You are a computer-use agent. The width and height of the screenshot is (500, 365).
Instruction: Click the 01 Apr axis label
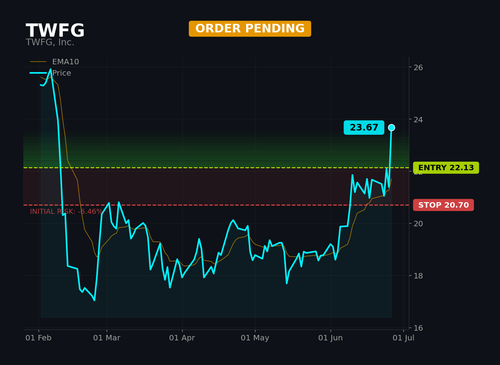182,338
